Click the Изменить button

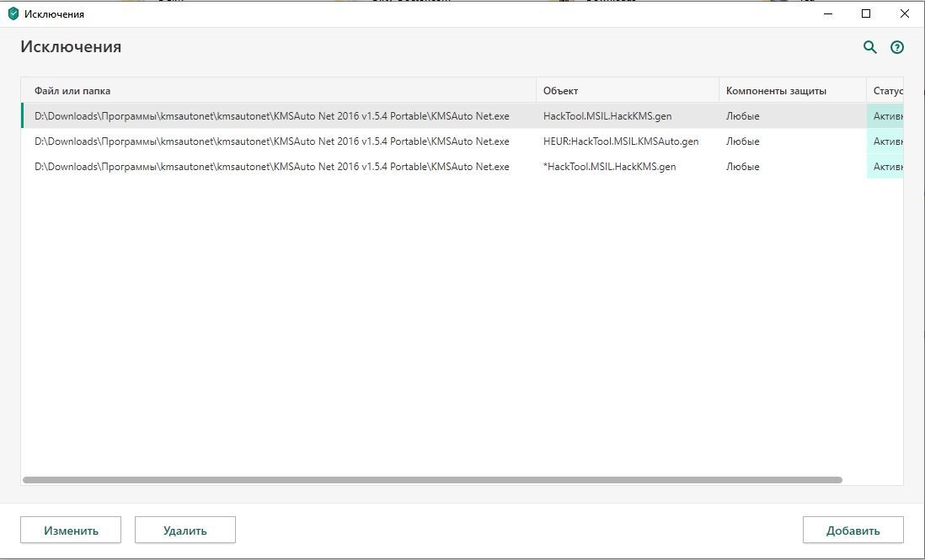click(71, 530)
